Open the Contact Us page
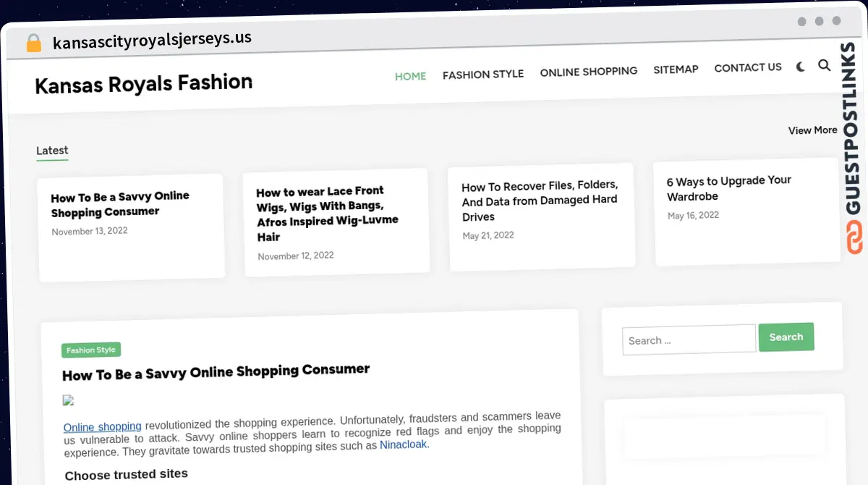Viewport: 868px width, 485px height. tap(747, 67)
